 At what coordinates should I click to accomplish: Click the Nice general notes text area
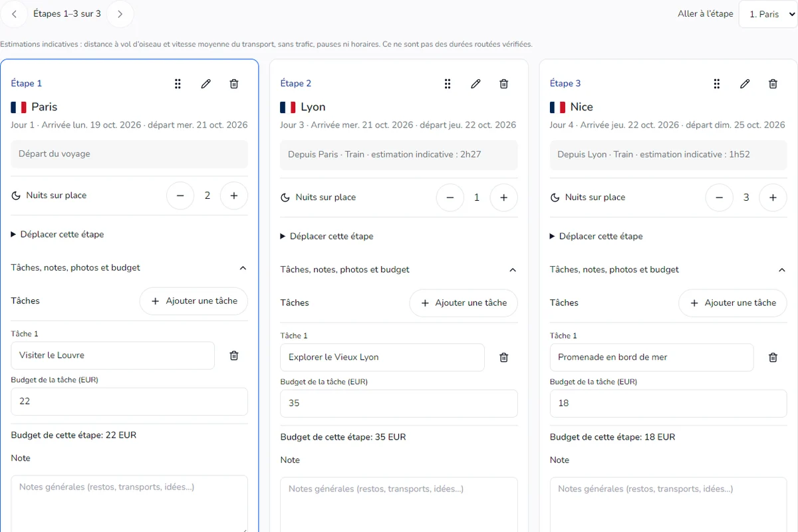(668, 505)
